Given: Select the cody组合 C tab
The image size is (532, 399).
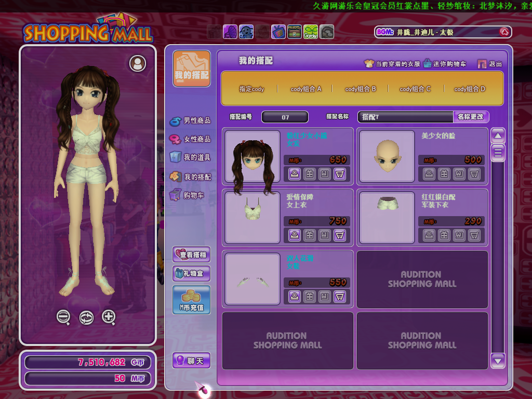Looking at the screenshot, I should coord(415,89).
